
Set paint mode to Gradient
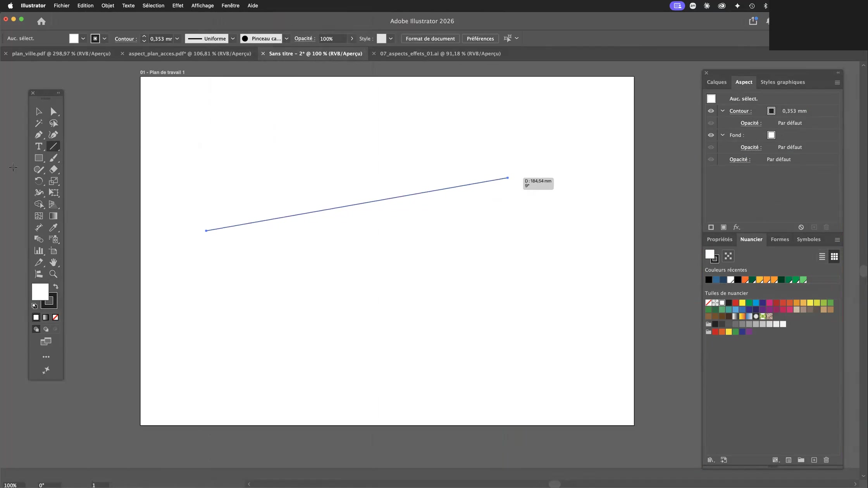click(46, 317)
